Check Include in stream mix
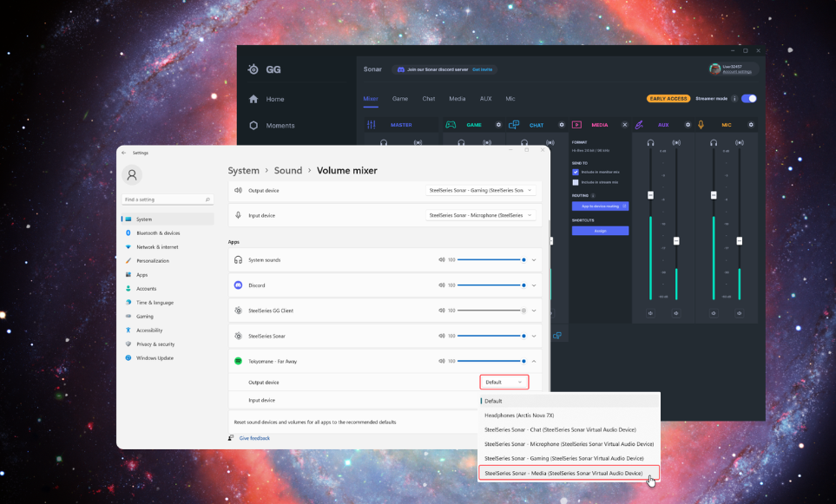Image resolution: width=836 pixels, height=504 pixels. coord(576,182)
